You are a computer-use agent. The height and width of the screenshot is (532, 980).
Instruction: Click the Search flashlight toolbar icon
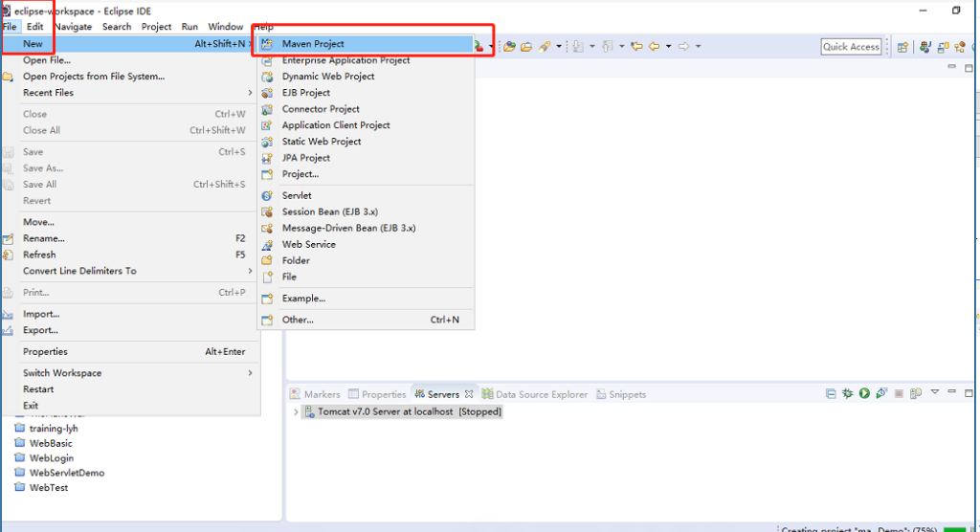(x=545, y=46)
